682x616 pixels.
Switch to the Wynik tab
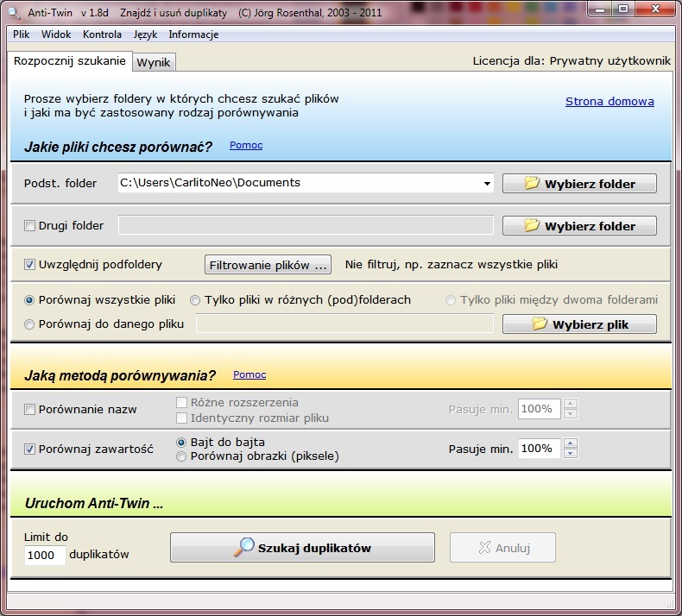(154, 63)
